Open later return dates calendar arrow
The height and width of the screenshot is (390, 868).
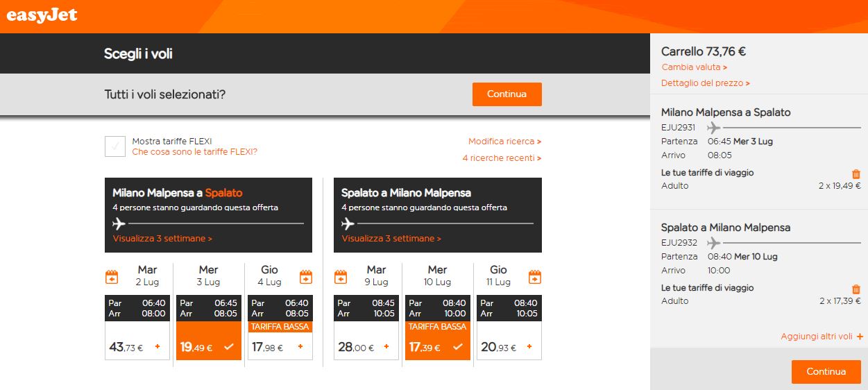tap(535, 277)
